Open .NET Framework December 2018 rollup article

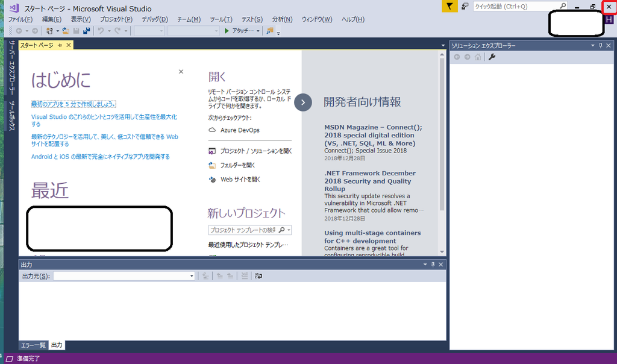pos(370,181)
